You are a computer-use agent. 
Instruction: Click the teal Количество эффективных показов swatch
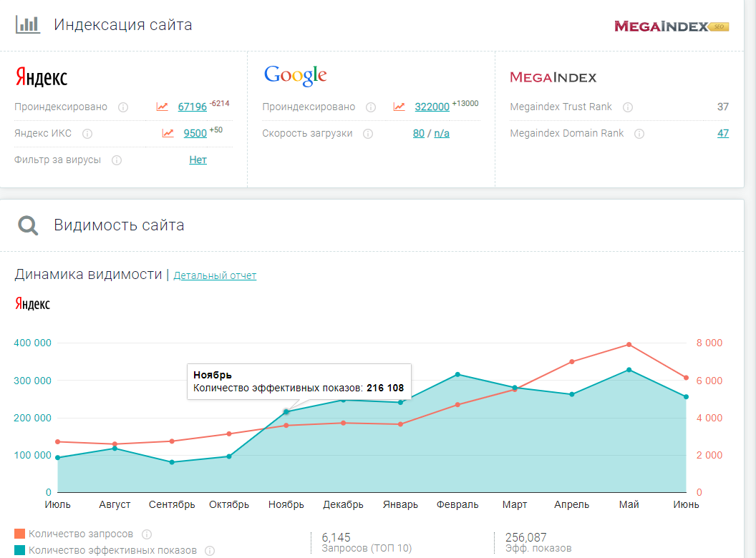[20, 550]
